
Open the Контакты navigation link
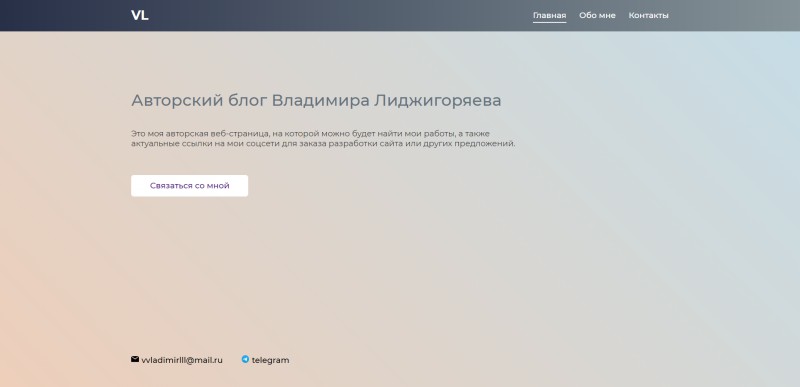tap(648, 15)
